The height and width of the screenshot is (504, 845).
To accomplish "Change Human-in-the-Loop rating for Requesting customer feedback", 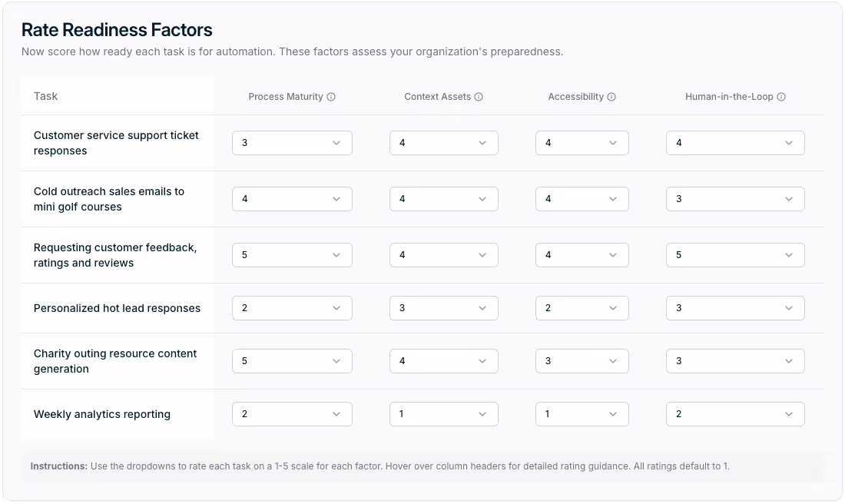I will point(734,255).
